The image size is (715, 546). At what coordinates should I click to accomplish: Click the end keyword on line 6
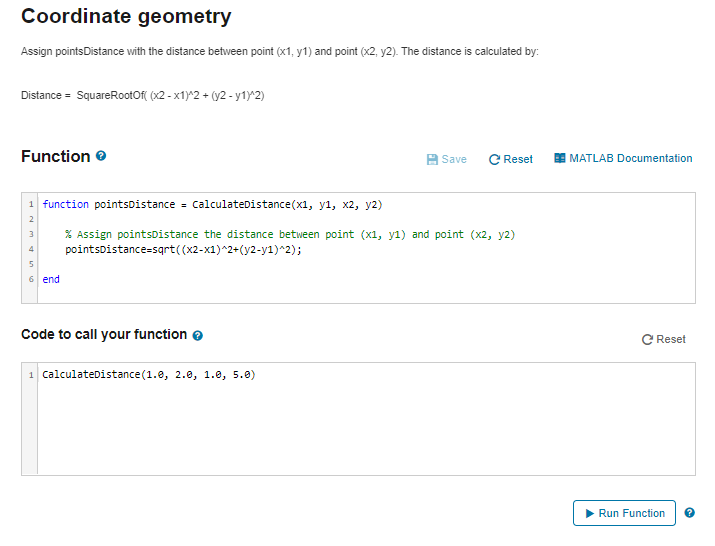pyautogui.click(x=51, y=279)
